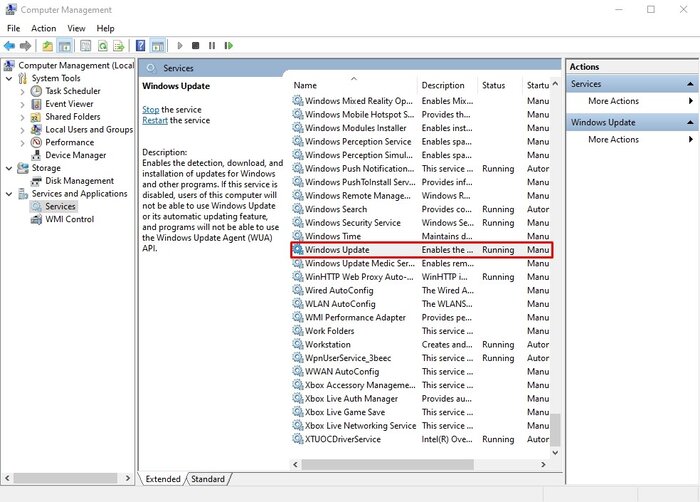Select the Work Folders service row
Viewport: 700px width, 502px height.
pyautogui.click(x=421, y=331)
